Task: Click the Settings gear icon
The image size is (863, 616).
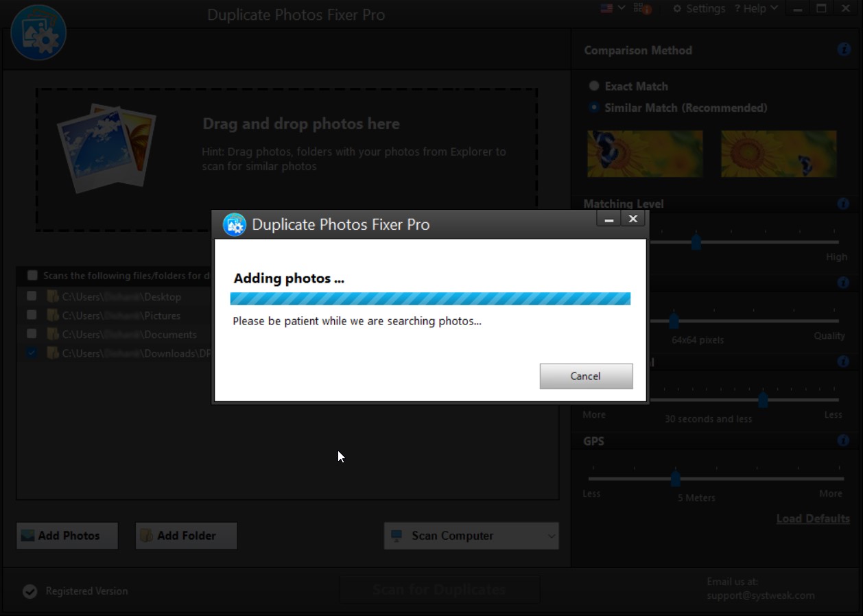Action: pyautogui.click(x=678, y=8)
